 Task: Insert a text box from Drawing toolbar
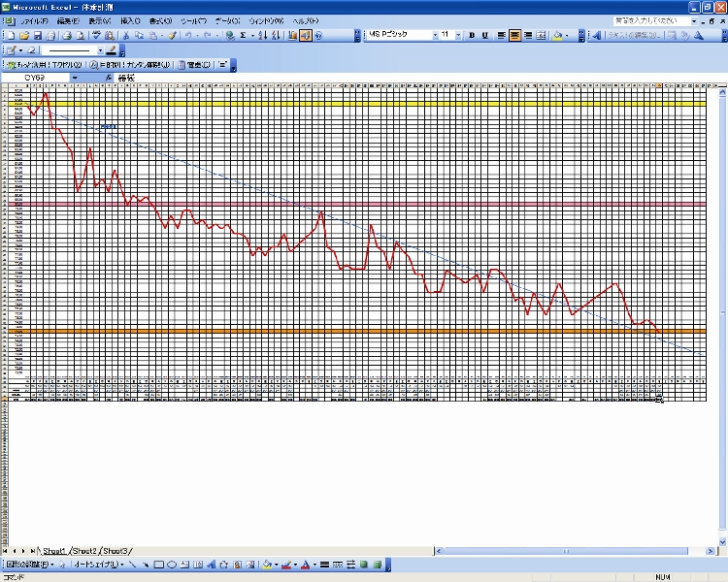click(184, 565)
